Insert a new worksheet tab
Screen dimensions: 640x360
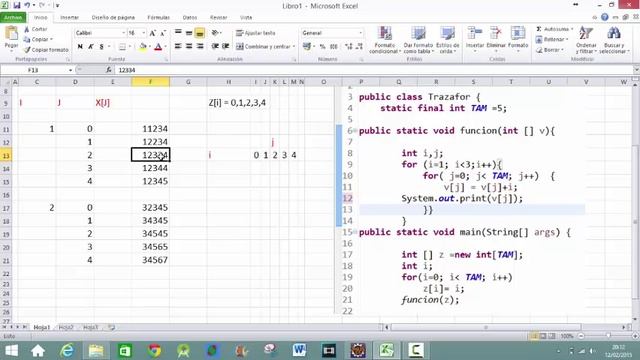tap(111, 327)
